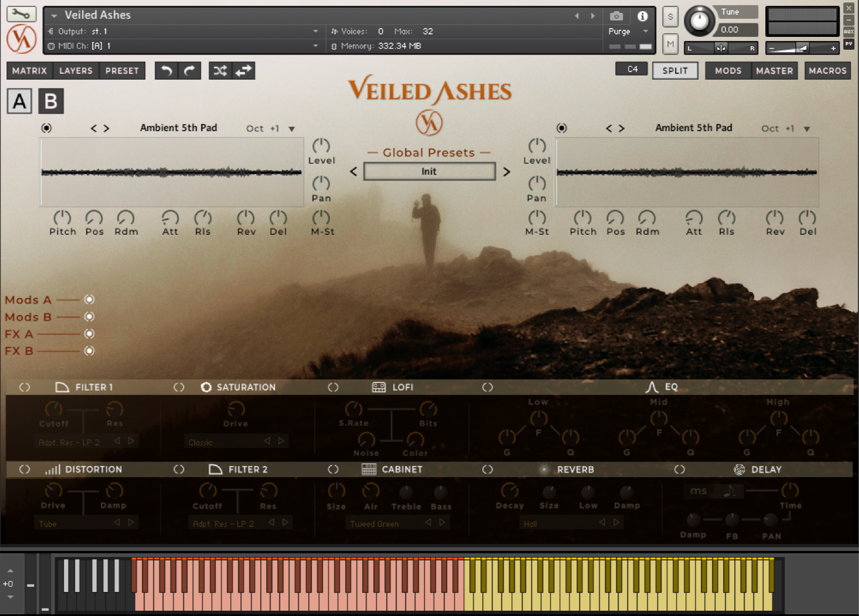Click the Reverb glow icon
The height and width of the screenshot is (616, 859).
coord(544,469)
